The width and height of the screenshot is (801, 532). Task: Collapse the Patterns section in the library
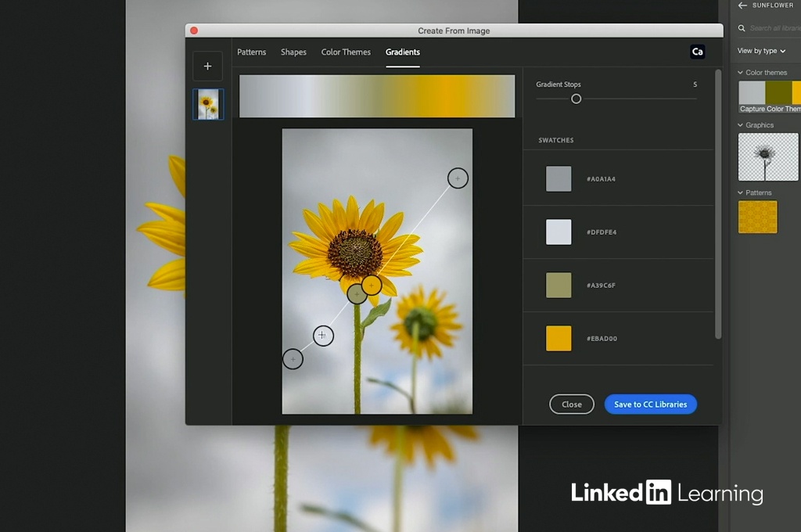(x=741, y=192)
